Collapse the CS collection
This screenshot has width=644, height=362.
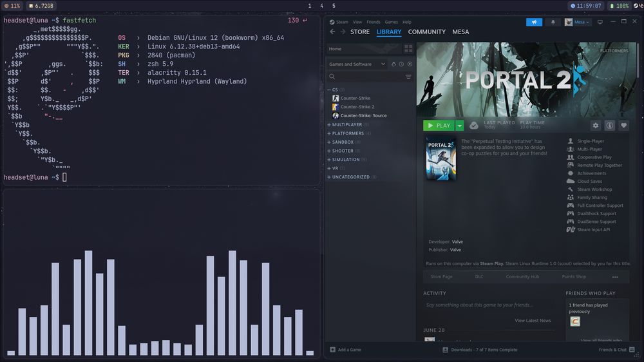click(x=329, y=90)
